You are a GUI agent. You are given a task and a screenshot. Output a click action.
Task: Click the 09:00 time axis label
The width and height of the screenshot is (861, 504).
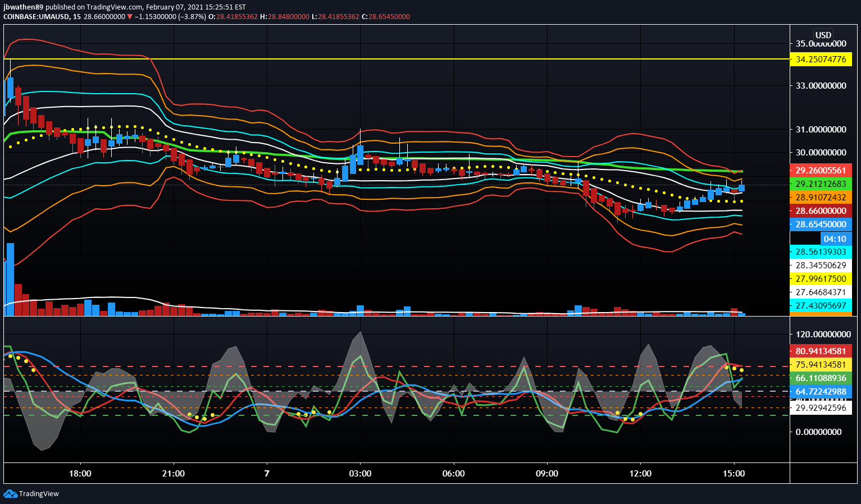(x=547, y=474)
